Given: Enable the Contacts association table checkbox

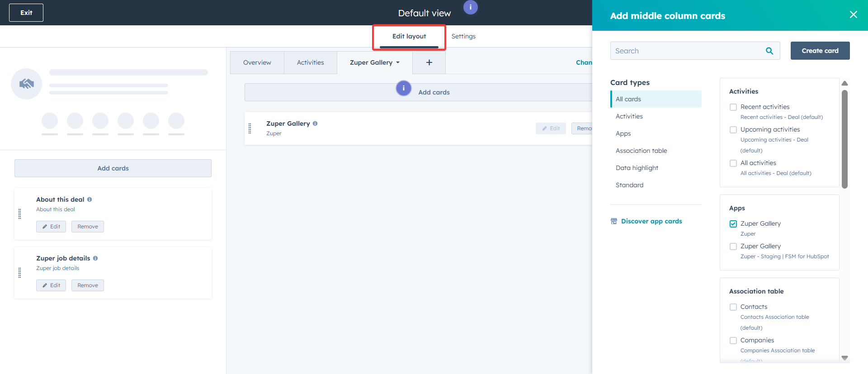Looking at the screenshot, I should (733, 307).
